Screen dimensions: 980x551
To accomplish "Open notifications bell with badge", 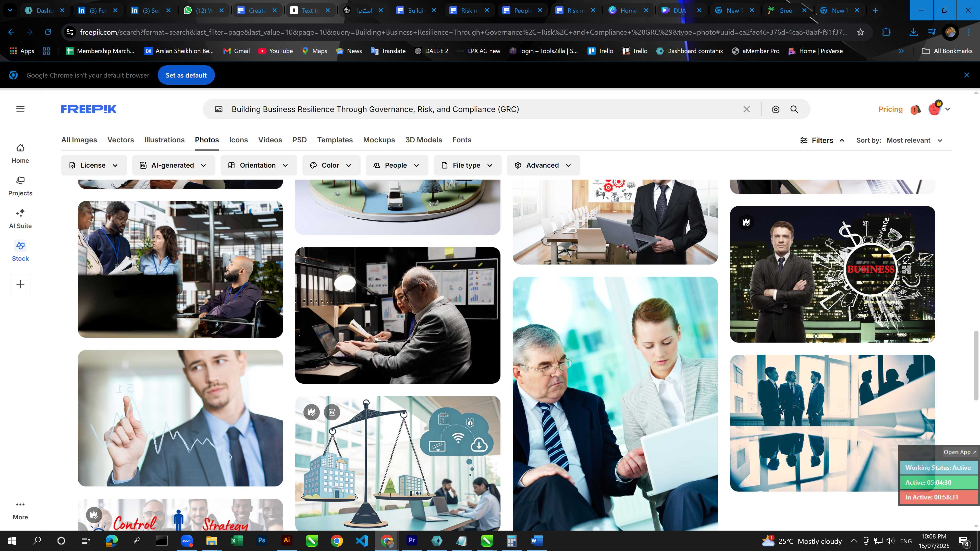I will tap(915, 109).
